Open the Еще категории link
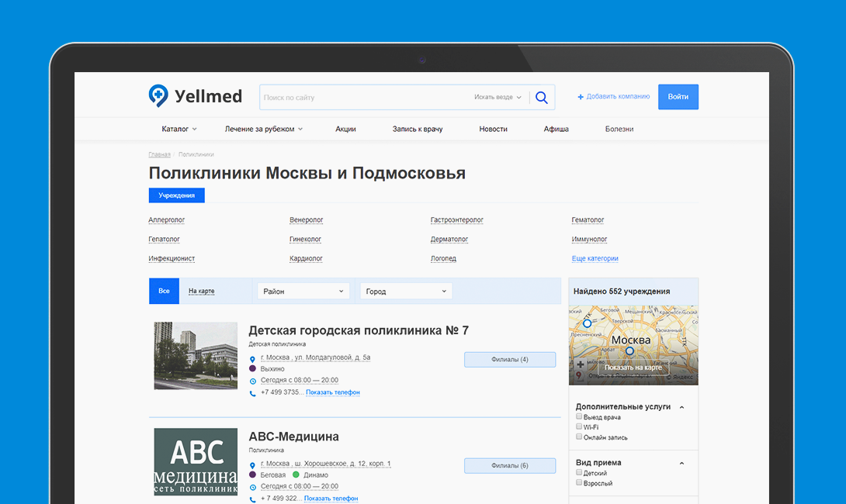This screenshot has width=846, height=504. tap(595, 259)
